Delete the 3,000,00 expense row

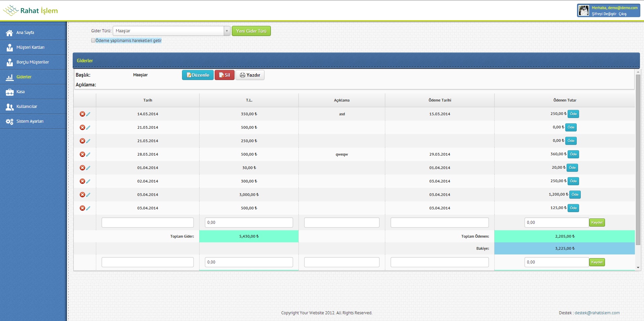[x=82, y=195]
